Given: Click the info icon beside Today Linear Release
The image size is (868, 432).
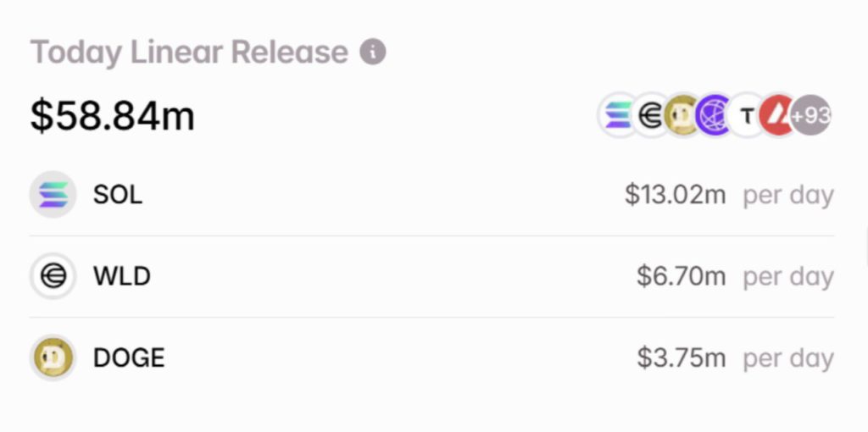Looking at the screenshot, I should [x=373, y=52].
